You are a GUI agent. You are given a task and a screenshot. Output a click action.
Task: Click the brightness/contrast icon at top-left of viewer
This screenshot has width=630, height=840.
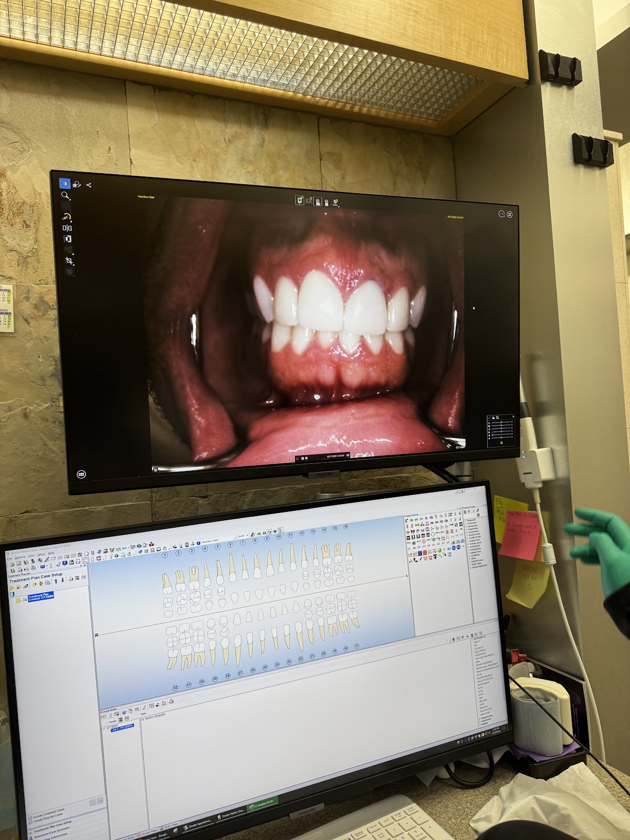pos(65,183)
